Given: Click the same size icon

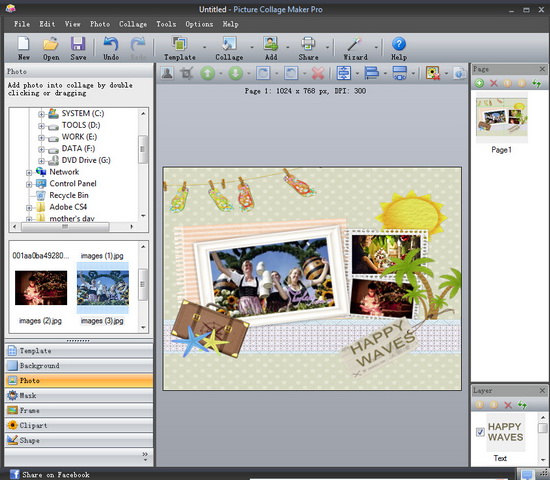Looking at the screenshot, I should (400, 73).
